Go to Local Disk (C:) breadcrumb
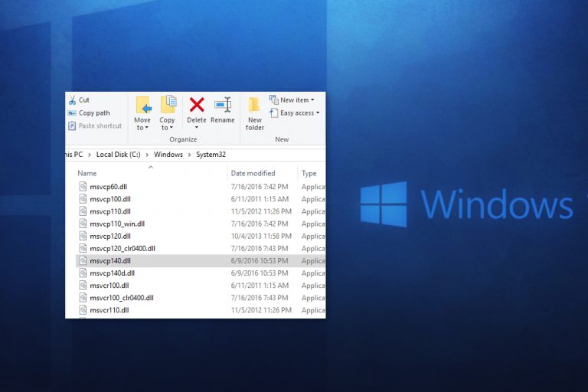 point(118,155)
